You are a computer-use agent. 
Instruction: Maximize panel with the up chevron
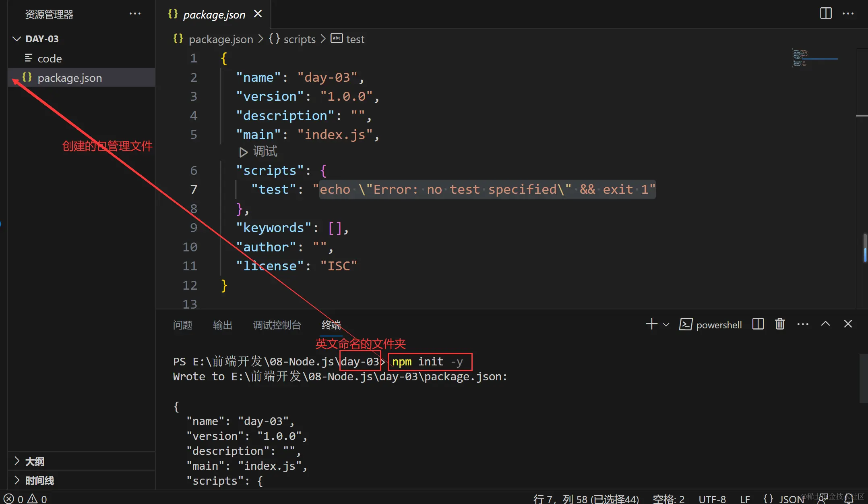click(x=825, y=324)
